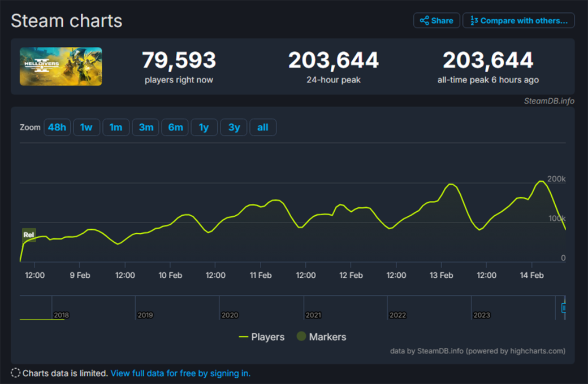Show all-time data with all zoom
Screen dimensions: 588x384
263,128
